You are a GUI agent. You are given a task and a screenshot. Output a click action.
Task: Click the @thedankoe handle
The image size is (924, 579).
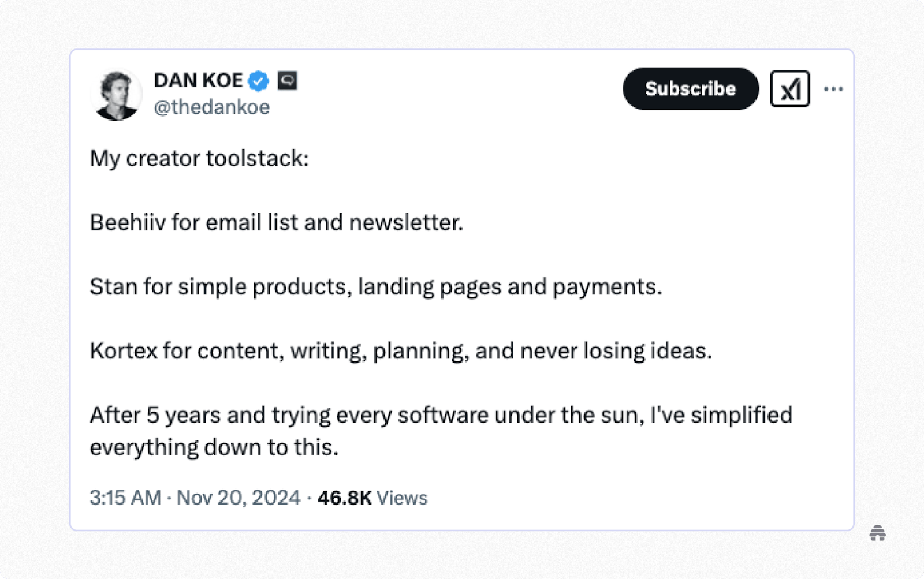211,107
